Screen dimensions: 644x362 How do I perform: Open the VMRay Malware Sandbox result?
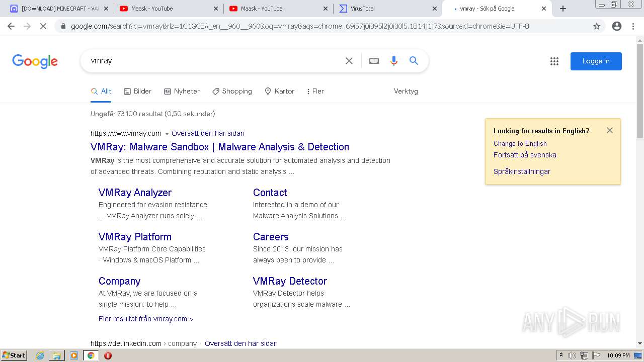pyautogui.click(x=220, y=147)
